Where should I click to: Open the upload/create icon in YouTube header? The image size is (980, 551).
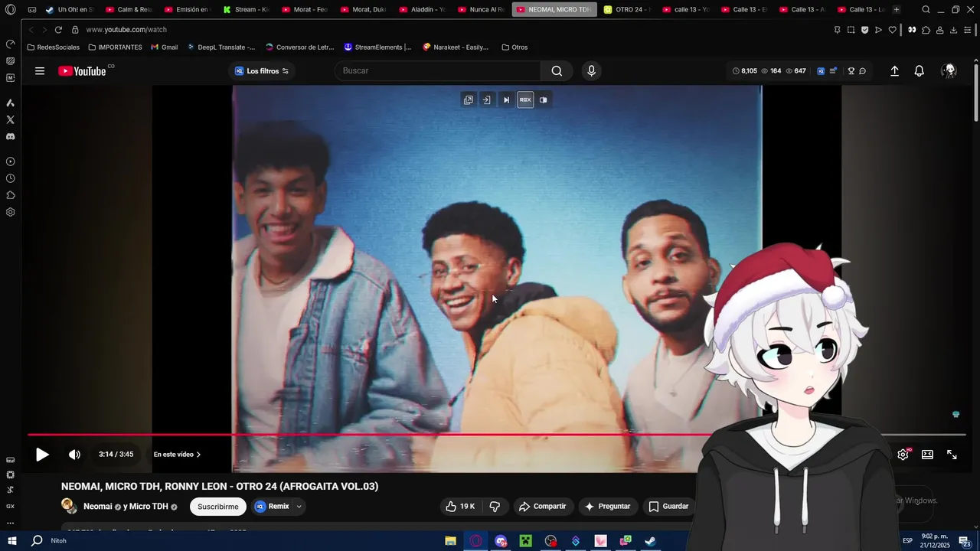894,71
